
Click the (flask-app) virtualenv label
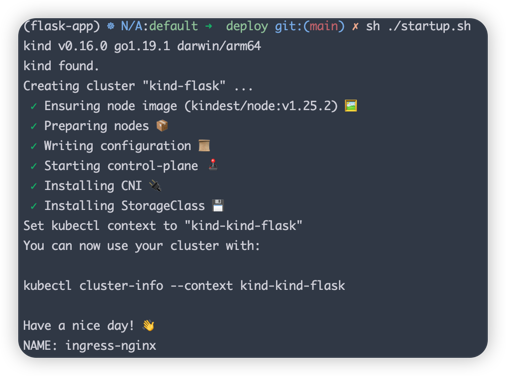[x=62, y=26]
